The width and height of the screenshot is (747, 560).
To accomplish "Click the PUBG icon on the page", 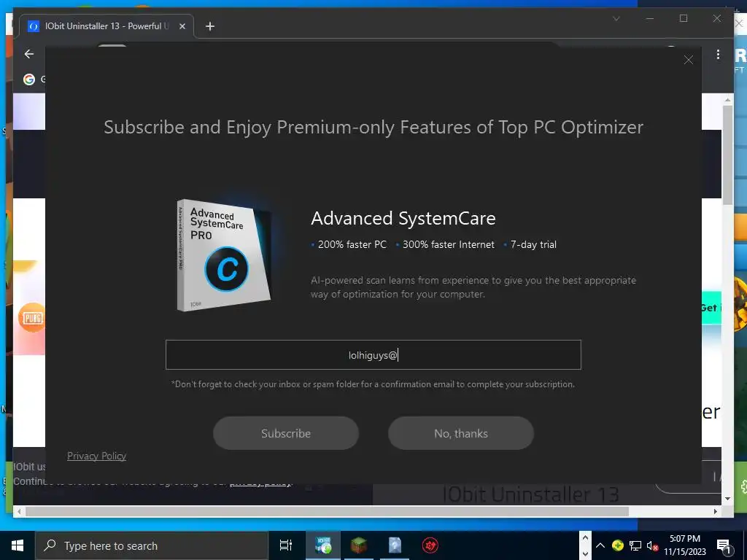I will click(x=32, y=318).
